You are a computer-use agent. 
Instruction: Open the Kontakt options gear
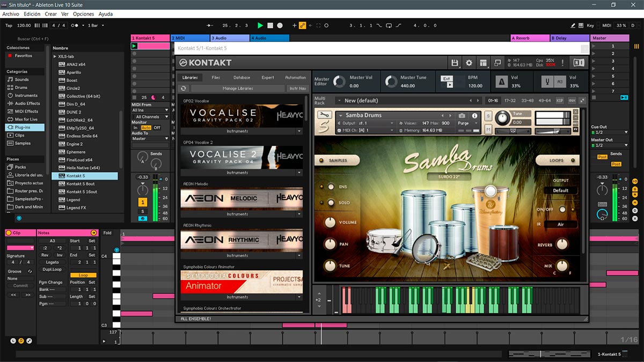pos(469,63)
